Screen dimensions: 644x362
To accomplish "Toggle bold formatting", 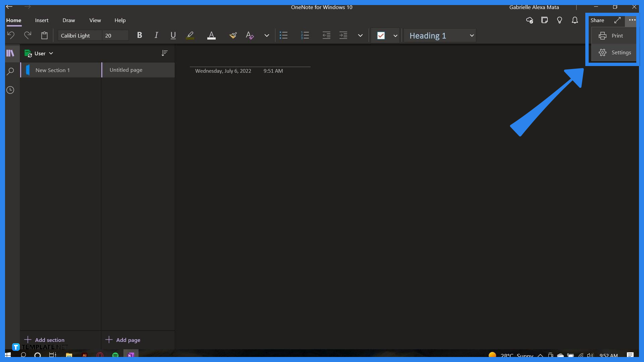I will (139, 35).
